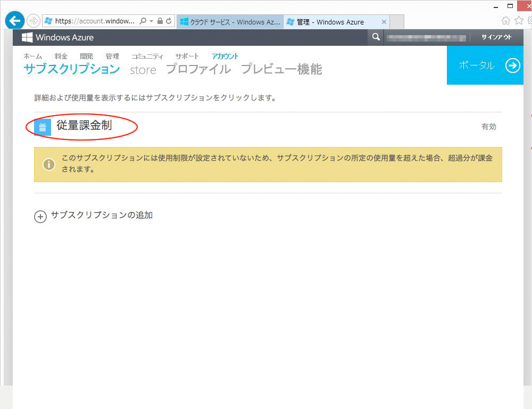The height and width of the screenshot is (409, 532).
Task: Click the browser forward arrow button
Action: (33, 21)
